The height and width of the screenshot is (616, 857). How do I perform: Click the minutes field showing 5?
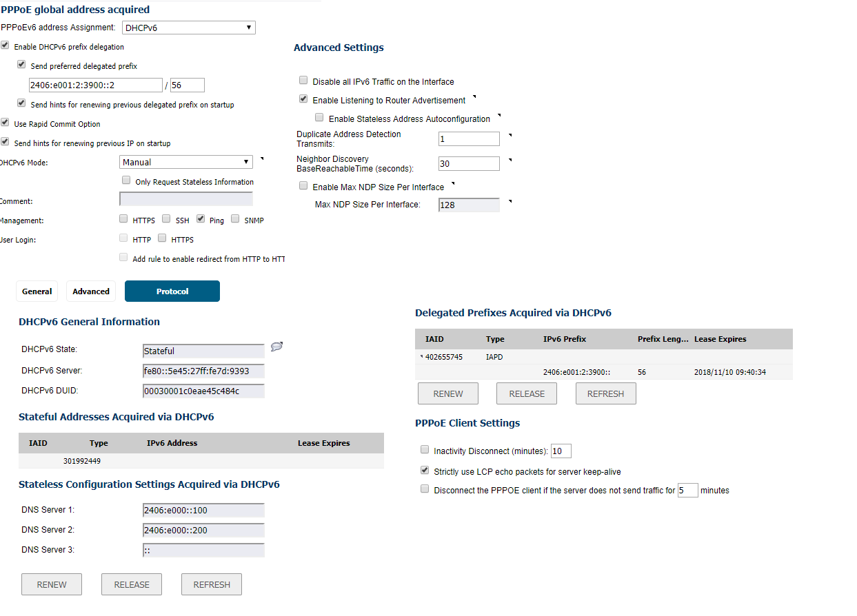coord(688,491)
